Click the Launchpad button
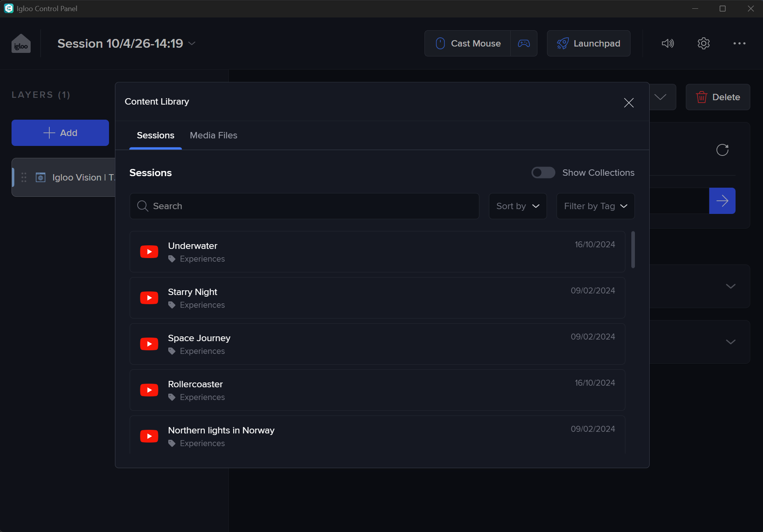Screen dimensions: 763x532 (x=588, y=43)
